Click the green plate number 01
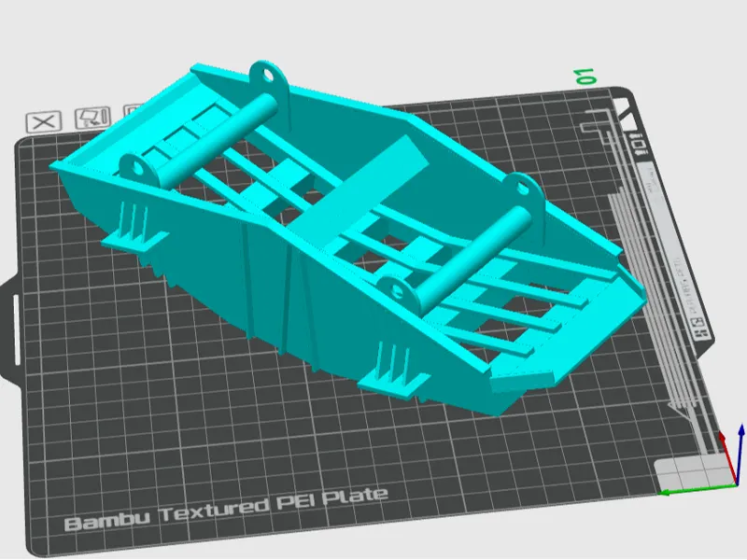747x560 pixels. tap(586, 77)
